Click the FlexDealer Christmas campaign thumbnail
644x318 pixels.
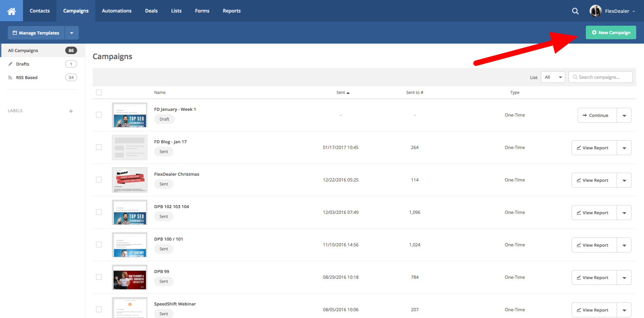129,180
